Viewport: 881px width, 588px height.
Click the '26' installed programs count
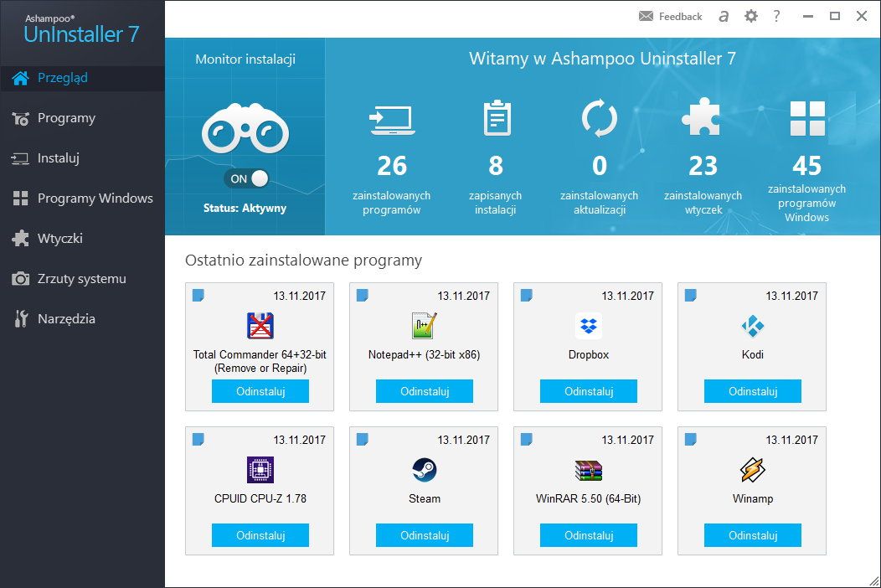tap(392, 167)
